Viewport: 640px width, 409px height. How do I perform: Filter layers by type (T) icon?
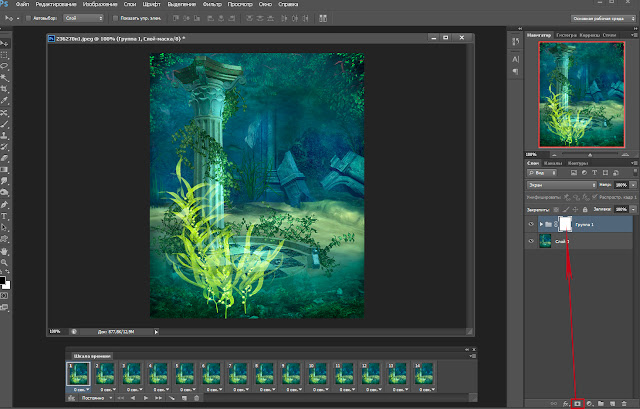594,173
